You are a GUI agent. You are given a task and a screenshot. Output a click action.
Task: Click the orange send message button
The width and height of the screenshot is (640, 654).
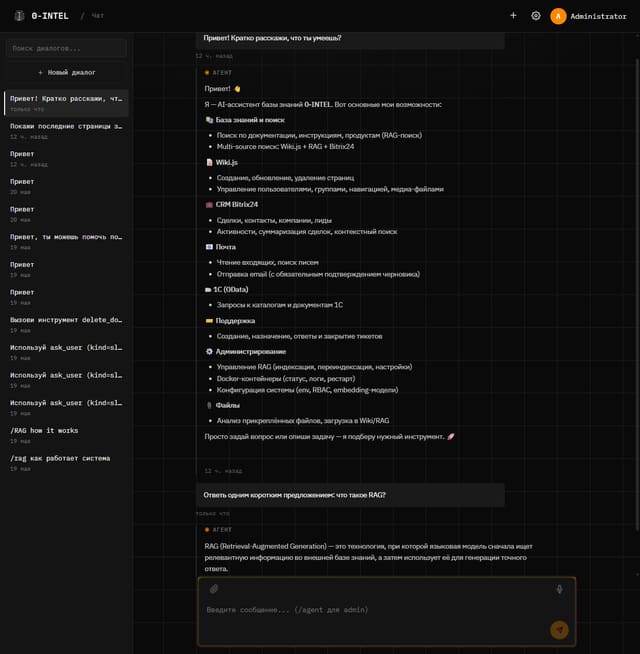click(559, 630)
